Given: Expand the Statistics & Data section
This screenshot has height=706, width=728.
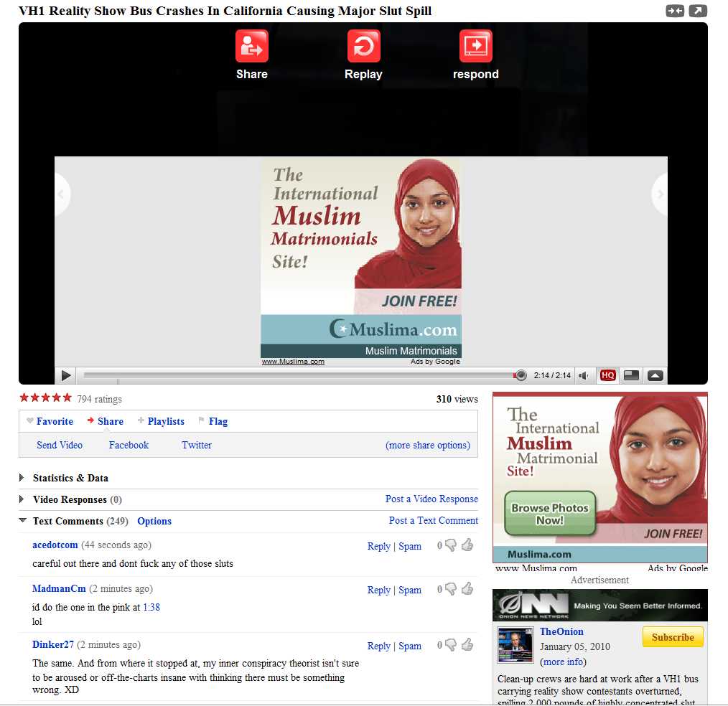Looking at the screenshot, I should pos(22,477).
